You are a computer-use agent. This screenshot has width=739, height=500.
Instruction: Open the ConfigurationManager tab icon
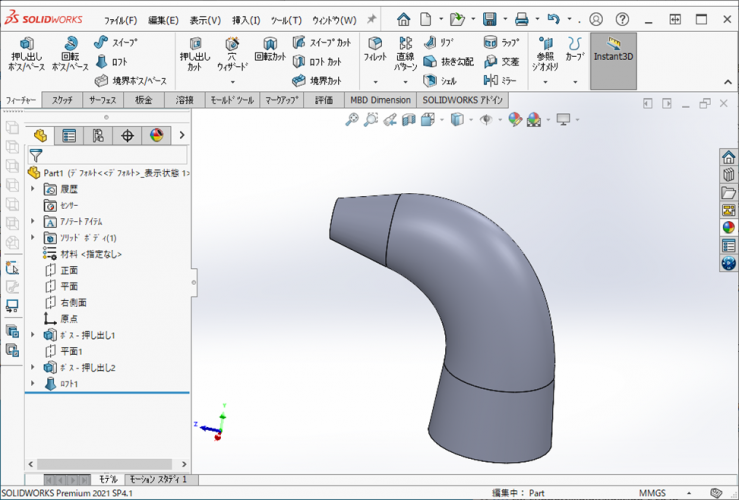point(98,136)
